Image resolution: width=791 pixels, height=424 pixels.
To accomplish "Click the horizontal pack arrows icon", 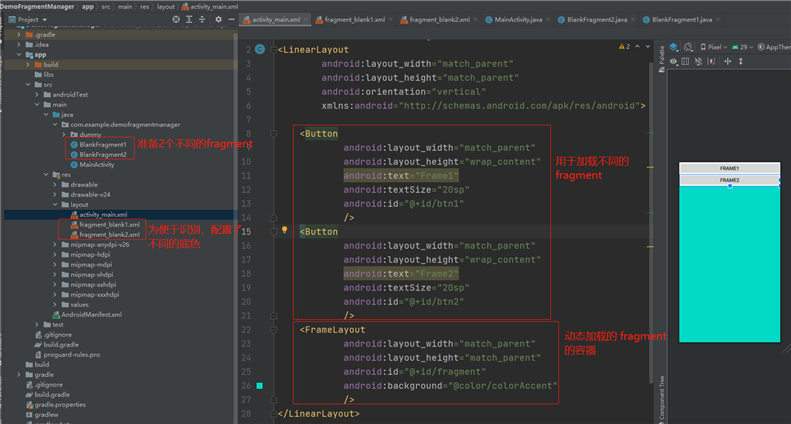I will pyautogui.click(x=727, y=61).
